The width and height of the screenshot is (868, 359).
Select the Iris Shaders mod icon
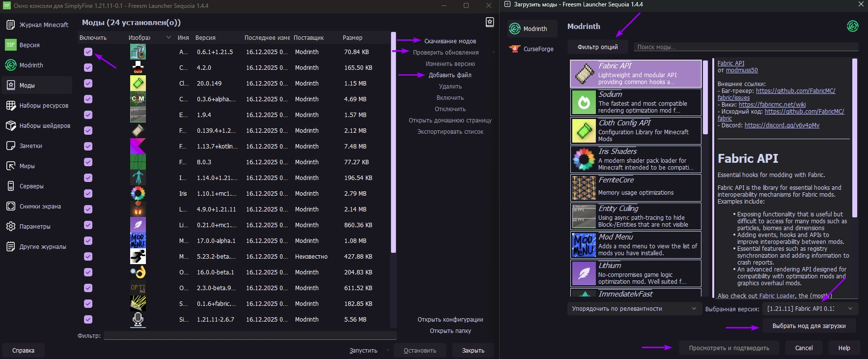584,159
